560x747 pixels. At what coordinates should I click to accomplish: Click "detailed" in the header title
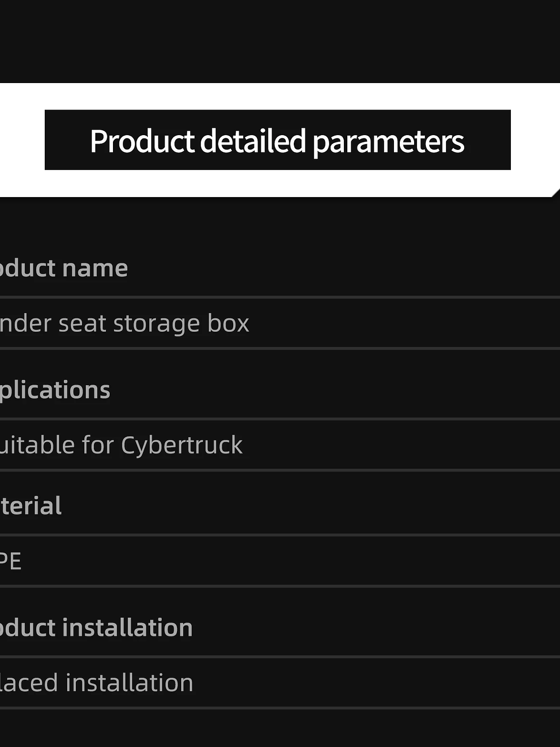coord(253,141)
